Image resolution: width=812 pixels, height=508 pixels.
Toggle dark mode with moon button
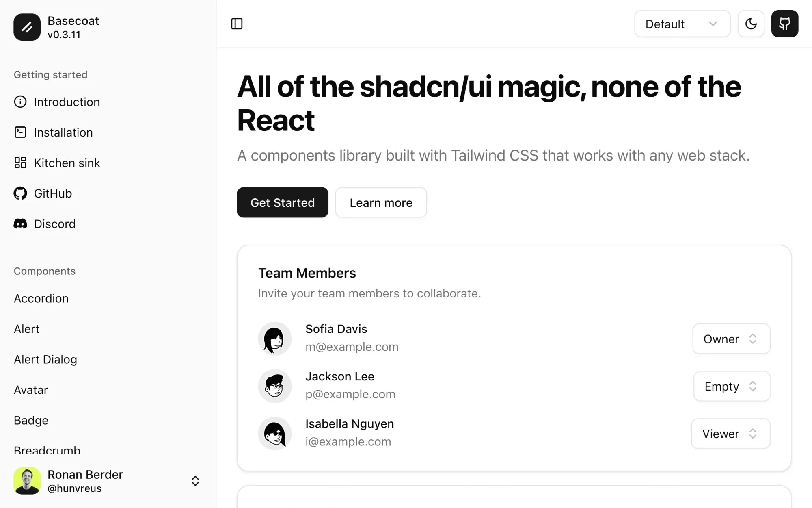[751, 24]
